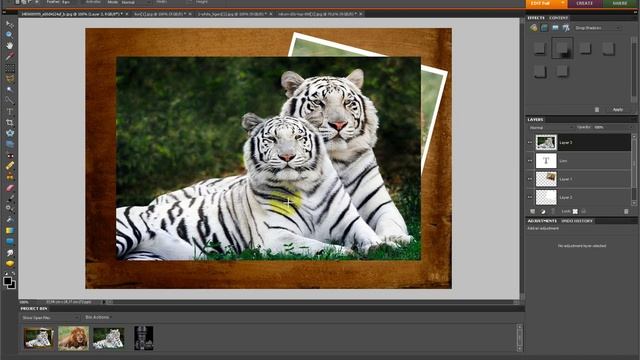Select the first drop shadow style
This screenshot has height=360, width=640.
(540, 48)
